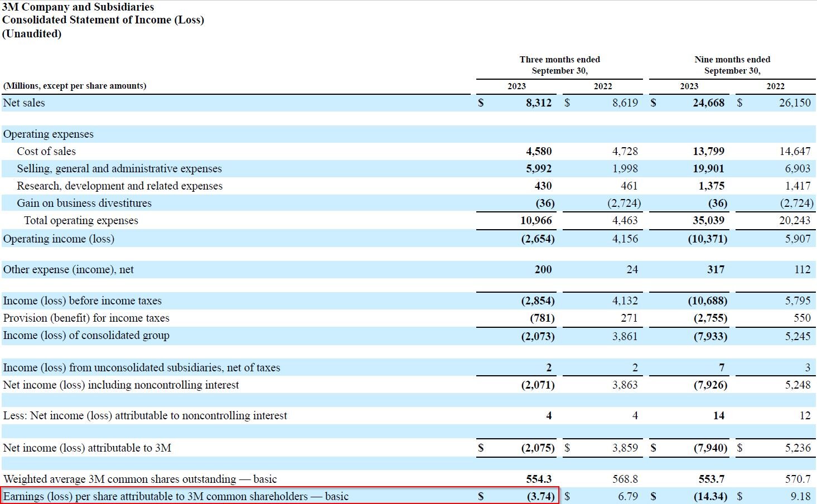The image size is (817, 504).
Task: Click 'Weighted average 3M common shares outstanding' label
Action: click(x=140, y=479)
